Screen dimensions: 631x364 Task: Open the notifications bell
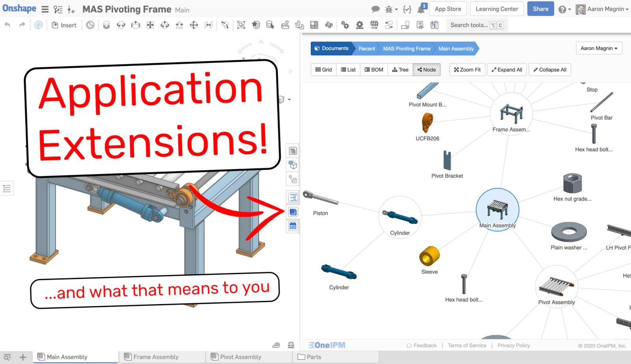click(x=421, y=9)
